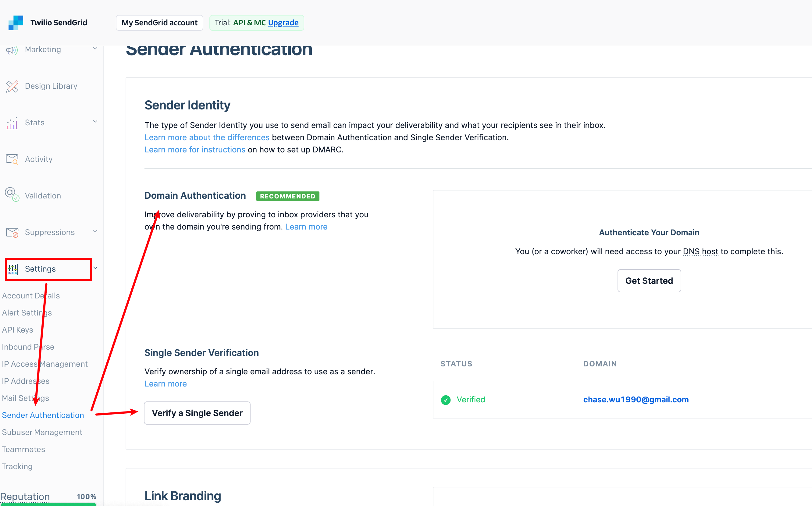Click Learn more for instructions link
The height and width of the screenshot is (506, 812).
(195, 150)
